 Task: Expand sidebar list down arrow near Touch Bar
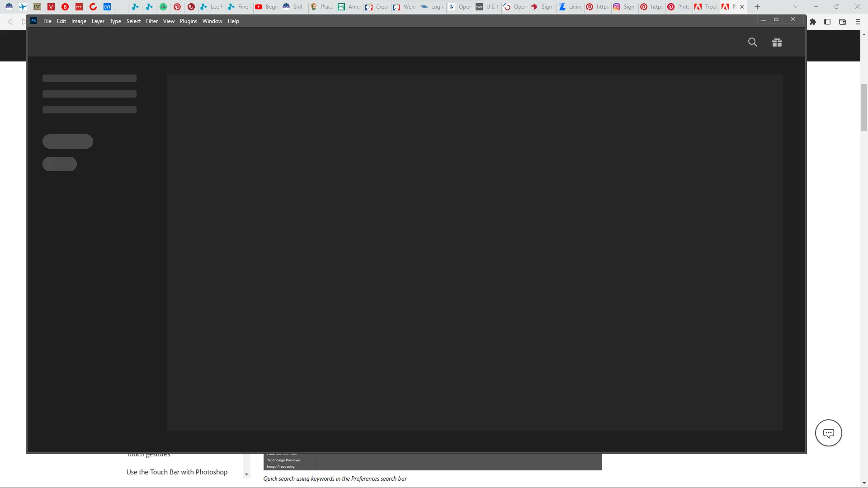click(x=246, y=474)
